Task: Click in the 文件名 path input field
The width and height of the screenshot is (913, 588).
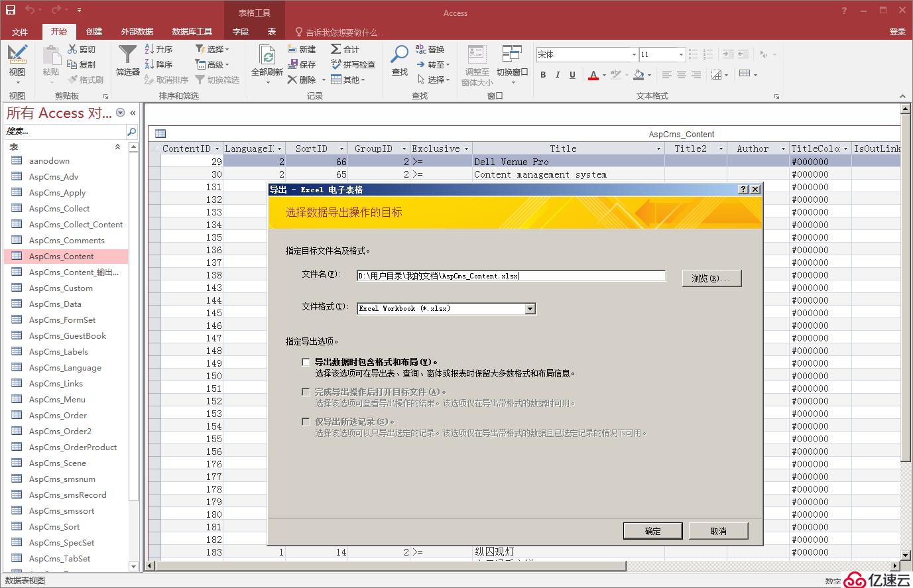Action: pyautogui.click(x=511, y=276)
